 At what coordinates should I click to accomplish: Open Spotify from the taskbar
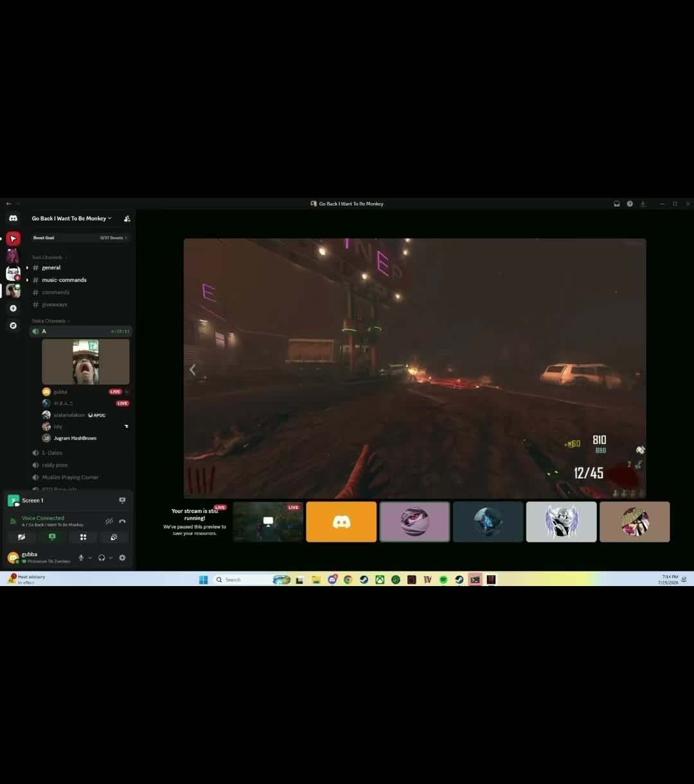[x=443, y=580]
